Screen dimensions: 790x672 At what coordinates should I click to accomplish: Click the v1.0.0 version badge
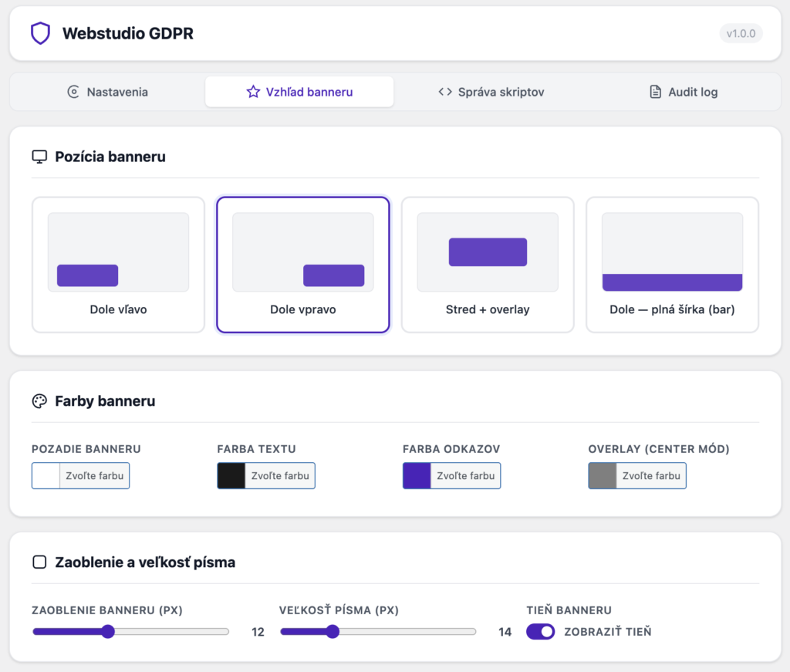(740, 33)
